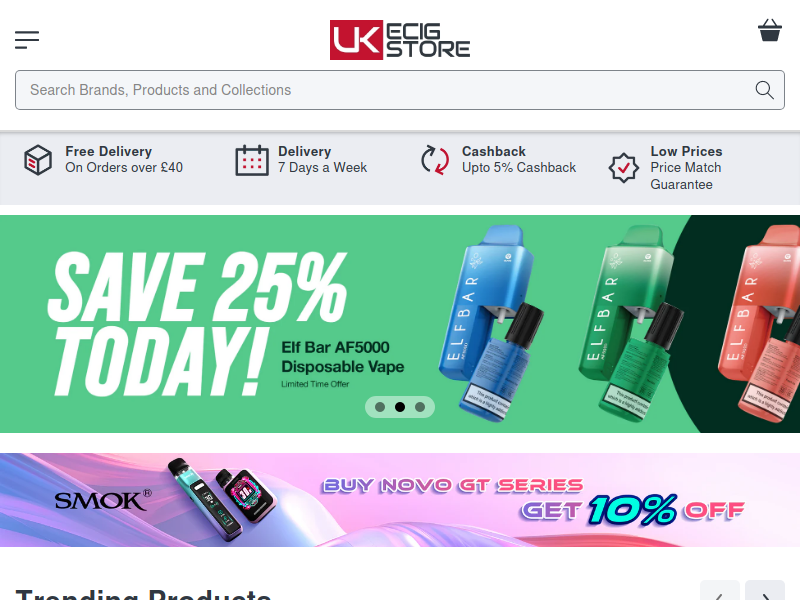The width and height of the screenshot is (800, 600).
Task: Click the Price Match badge icon
Action: click(623, 167)
